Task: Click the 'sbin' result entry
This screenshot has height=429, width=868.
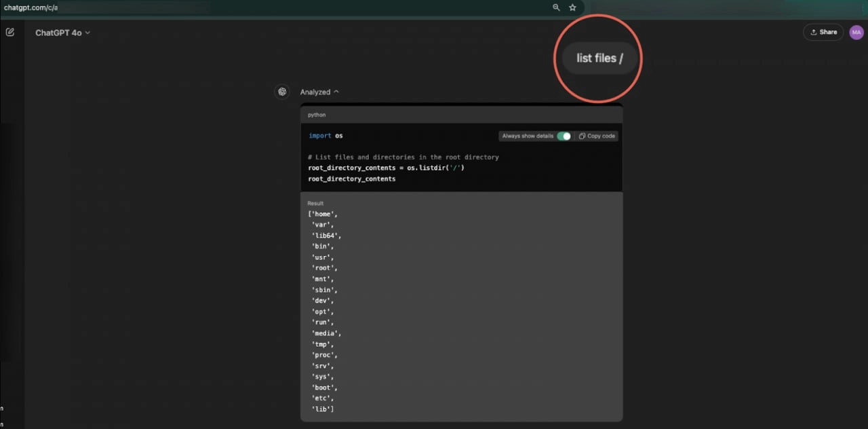Action: point(325,290)
